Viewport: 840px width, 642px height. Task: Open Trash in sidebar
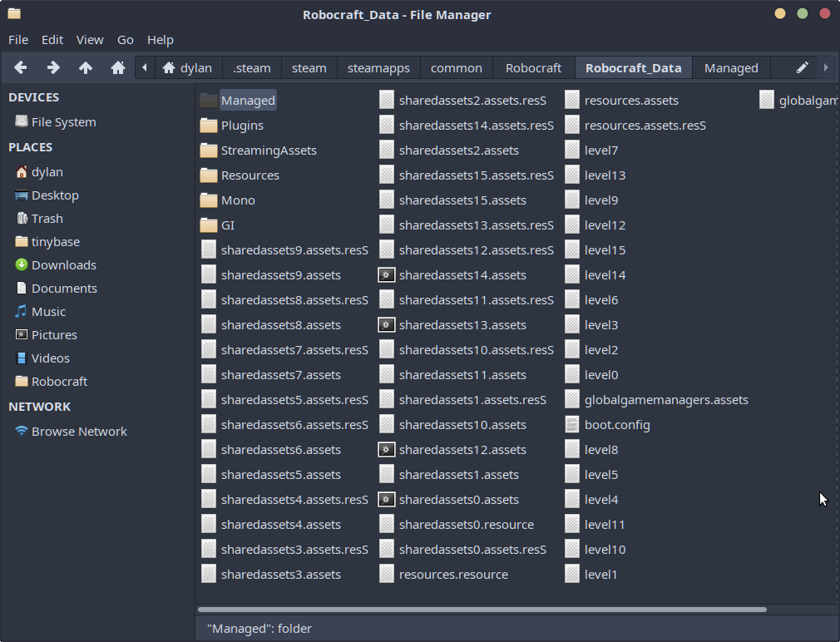click(x=39, y=219)
